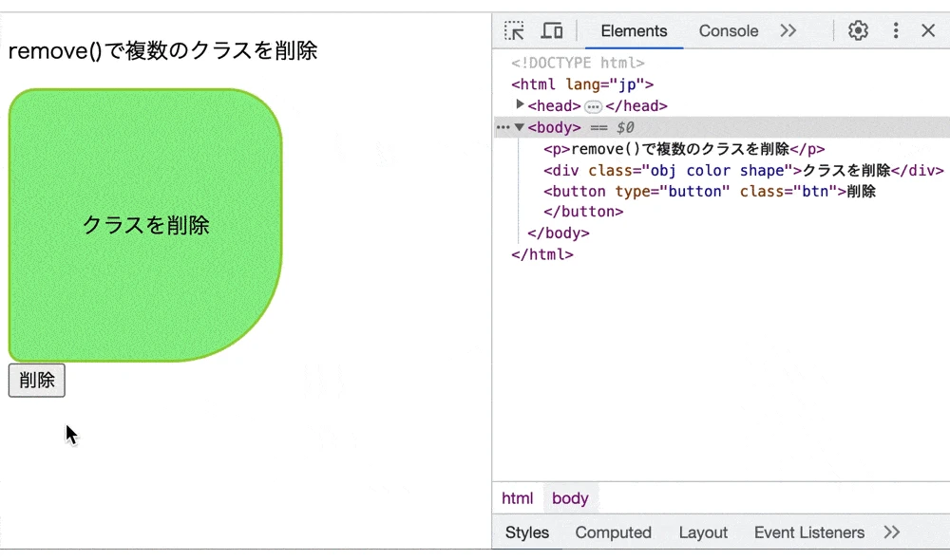Select the closing </button> line

click(583, 212)
